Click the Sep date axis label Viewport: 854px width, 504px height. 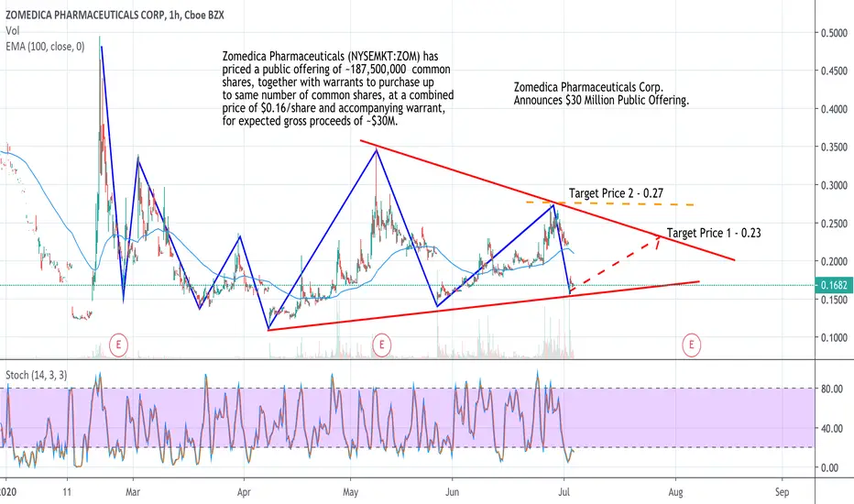(x=783, y=492)
